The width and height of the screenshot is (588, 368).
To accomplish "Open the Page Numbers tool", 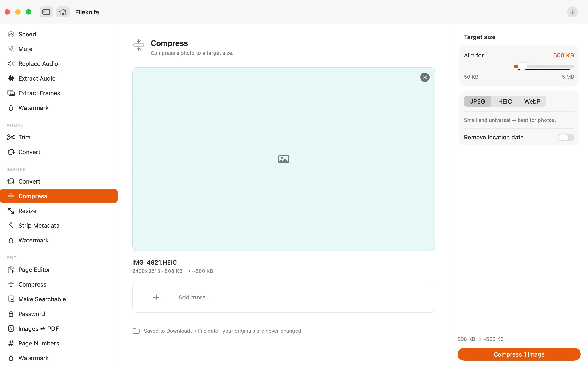I will point(59,343).
